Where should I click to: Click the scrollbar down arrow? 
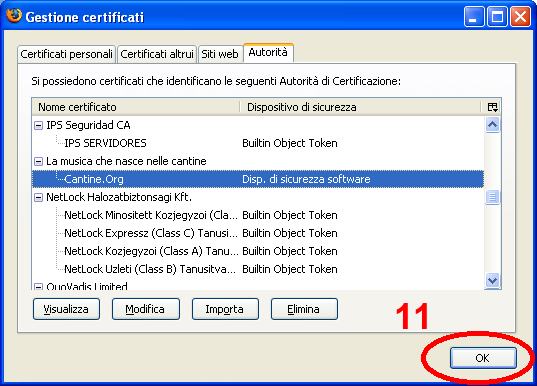[x=492, y=281]
